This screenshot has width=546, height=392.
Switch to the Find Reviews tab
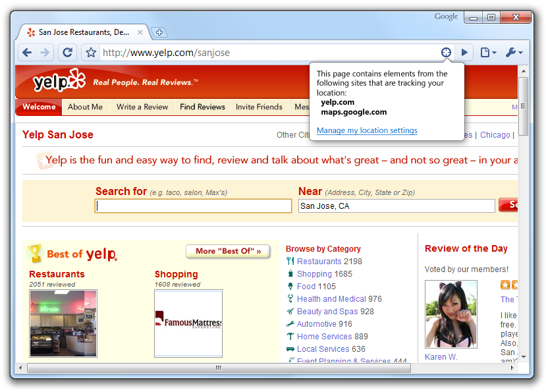point(202,107)
